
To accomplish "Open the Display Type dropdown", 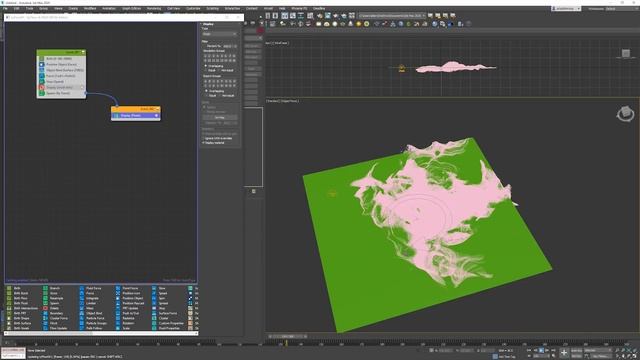I will (220, 34).
